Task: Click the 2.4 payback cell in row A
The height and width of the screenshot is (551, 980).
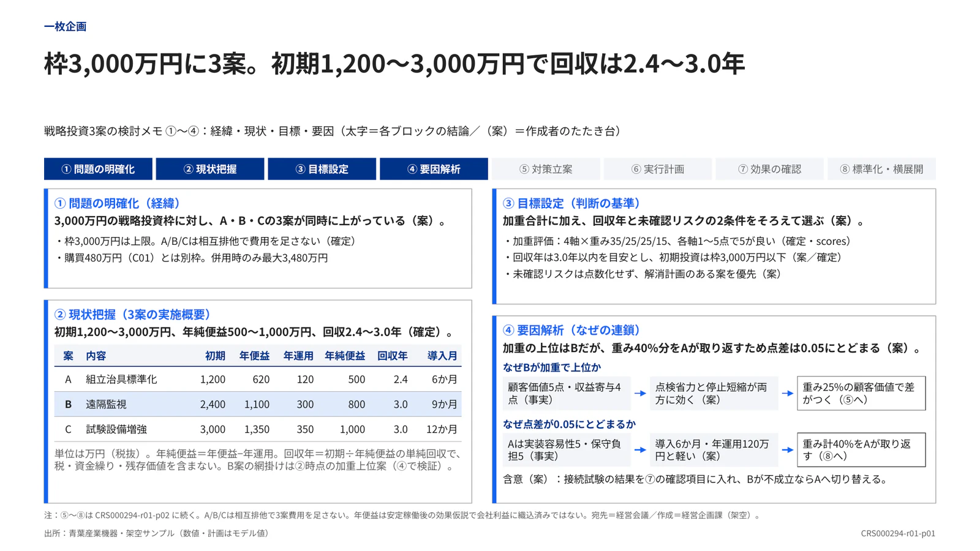Action: point(401,380)
